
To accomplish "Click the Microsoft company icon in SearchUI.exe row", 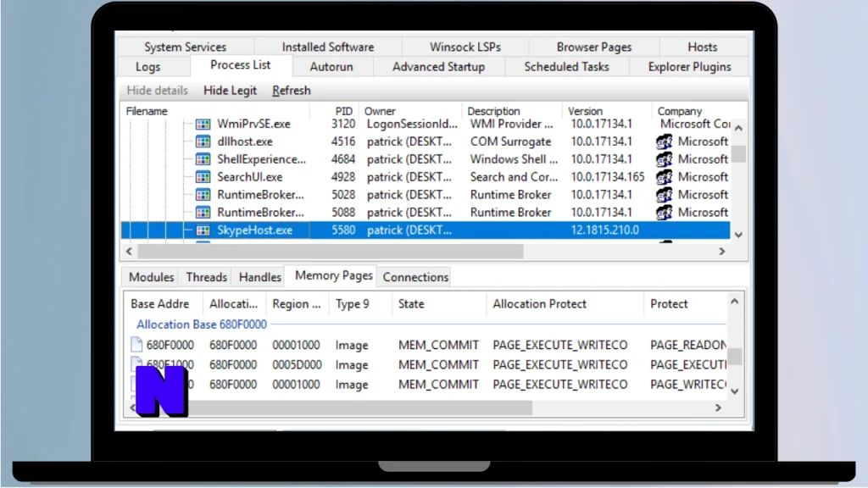I will point(665,177).
